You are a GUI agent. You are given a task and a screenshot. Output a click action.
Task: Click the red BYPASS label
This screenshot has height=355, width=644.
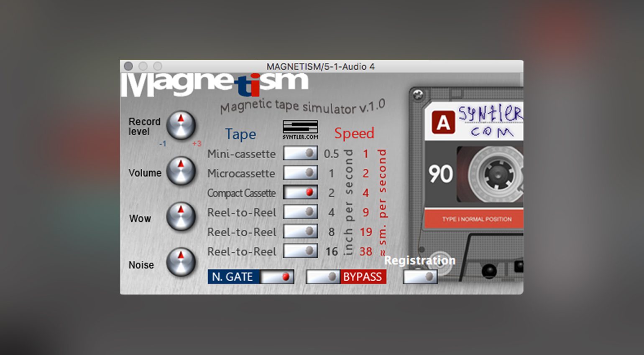[x=363, y=276]
